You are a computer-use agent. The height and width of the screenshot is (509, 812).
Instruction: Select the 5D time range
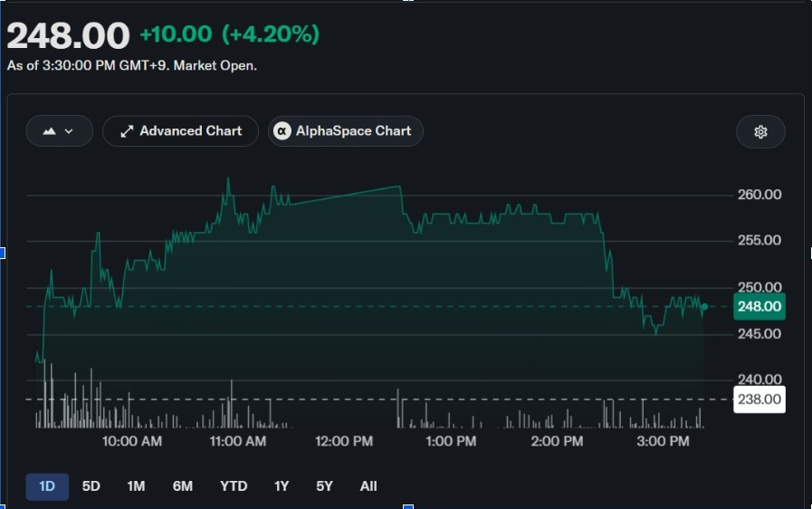91,486
